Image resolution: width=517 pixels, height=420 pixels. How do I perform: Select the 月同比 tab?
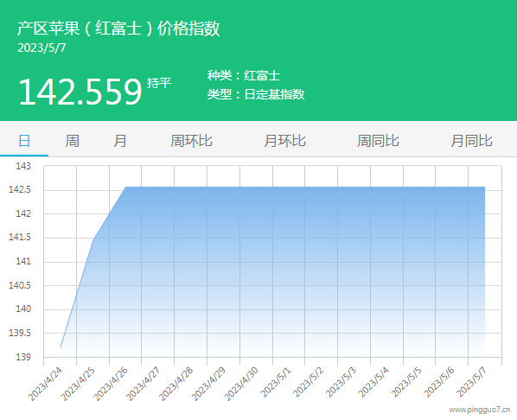click(471, 141)
